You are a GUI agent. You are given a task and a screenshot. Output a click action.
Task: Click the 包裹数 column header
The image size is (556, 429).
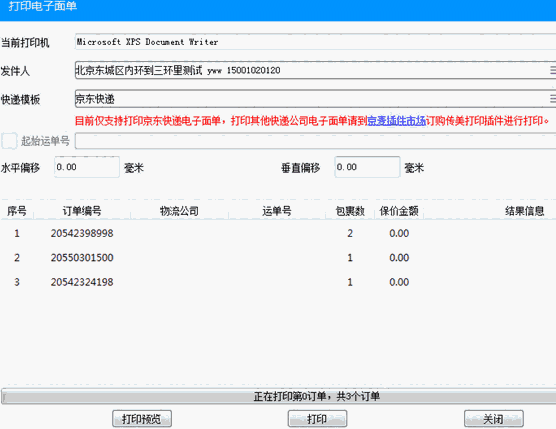(350, 211)
